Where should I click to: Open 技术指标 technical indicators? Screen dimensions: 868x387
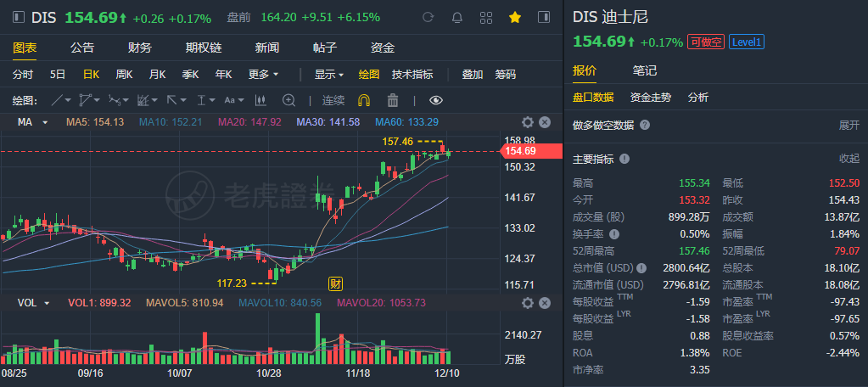tap(412, 74)
